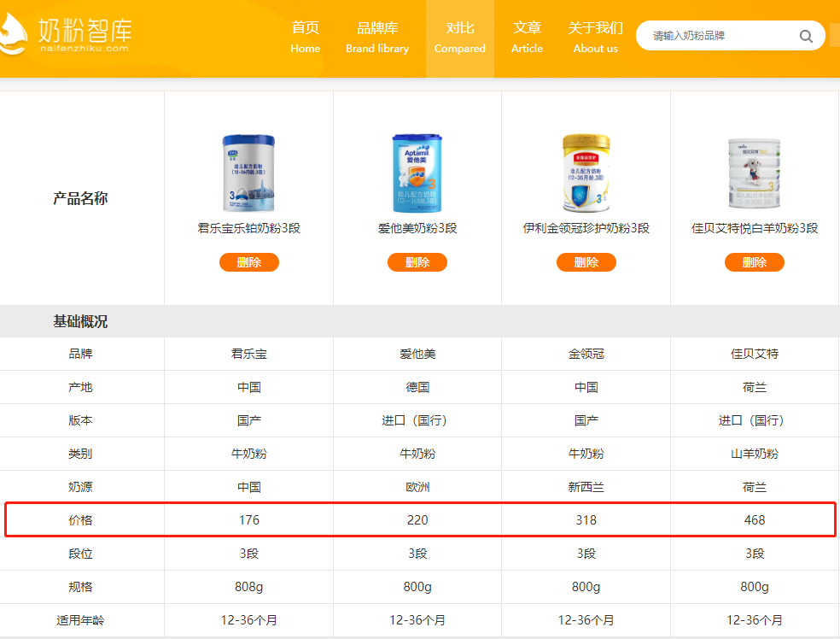The width and height of the screenshot is (840, 639).
Task: Open 佳贝艾特 goat milk can image
Action: coord(755,173)
